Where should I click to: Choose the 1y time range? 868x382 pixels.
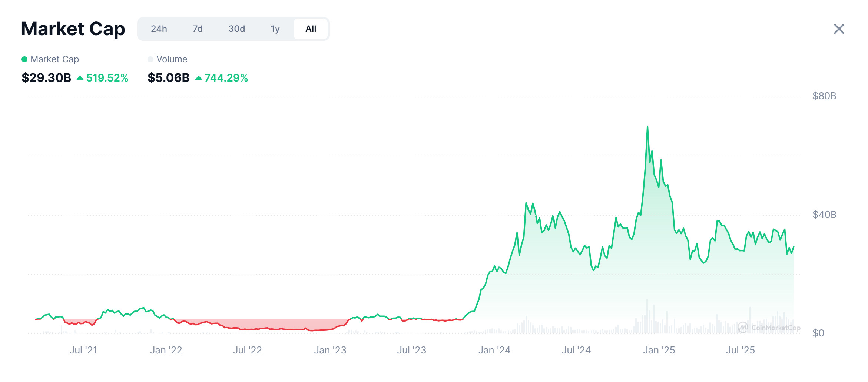click(275, 29)
